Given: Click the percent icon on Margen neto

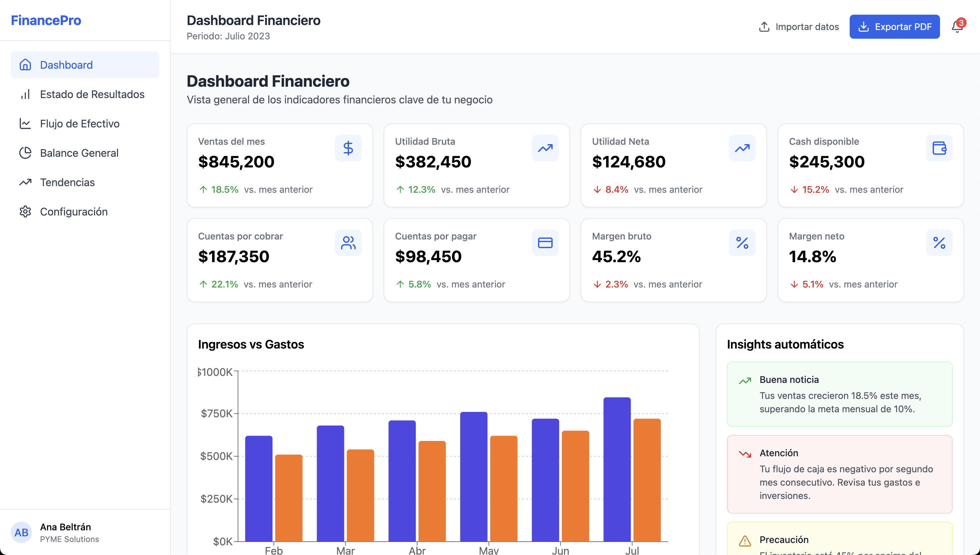Looking at the screenshot, I should coord(939,243).
